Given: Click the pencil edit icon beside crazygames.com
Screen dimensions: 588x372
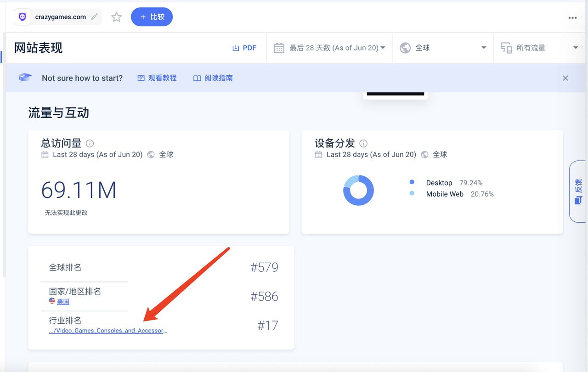Looking at the screenshot, I should (95, 17).
